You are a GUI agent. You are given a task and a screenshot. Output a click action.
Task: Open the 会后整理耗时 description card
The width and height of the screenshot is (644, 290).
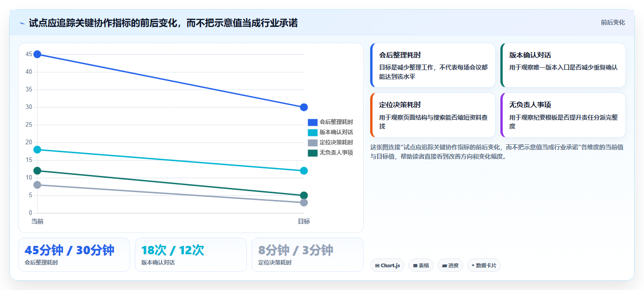[433, 65]
